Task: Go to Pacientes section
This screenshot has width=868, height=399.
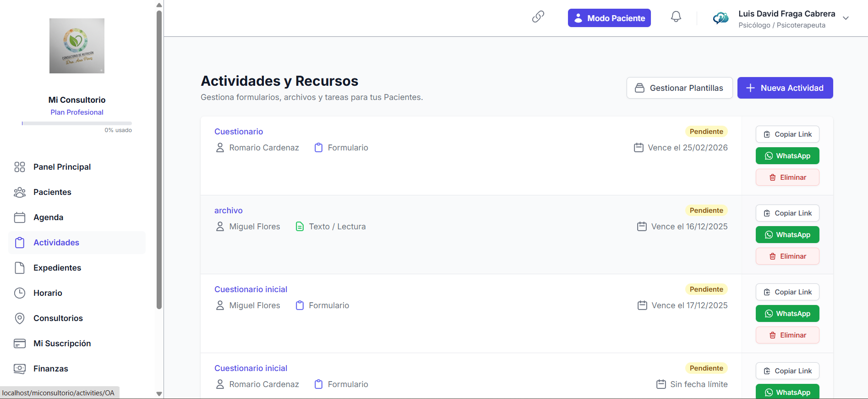Action: click(x=77, y=192)
